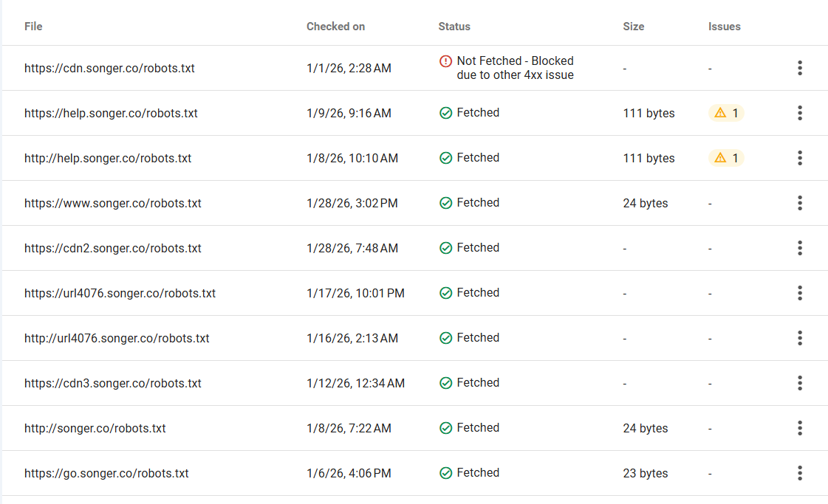Open three-dot menu for cdn2.songer.co row
This screenshot has height=504, width=828.
coord(800,248)
